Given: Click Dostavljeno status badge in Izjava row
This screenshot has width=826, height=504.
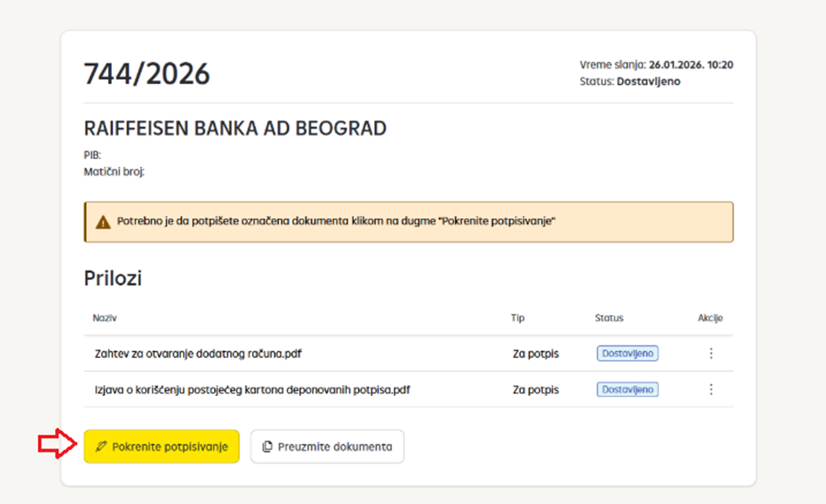Looking at the screenshot, I should coord(627,389).
